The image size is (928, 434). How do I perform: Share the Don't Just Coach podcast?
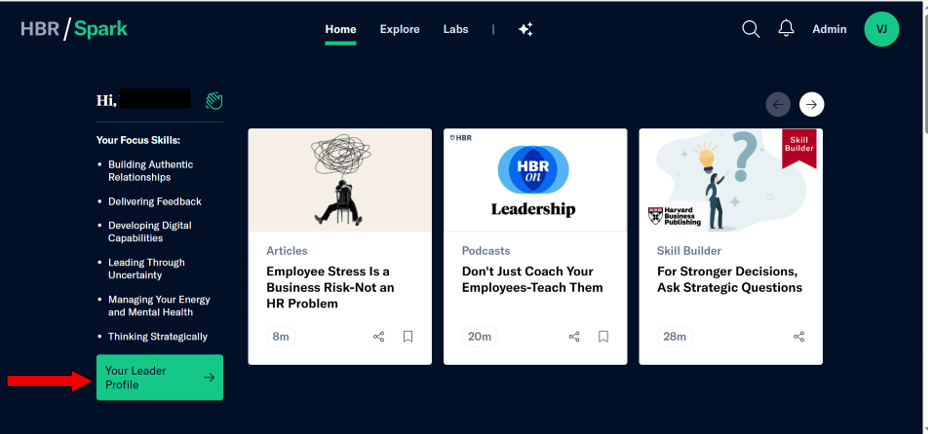(x=574, y=337)
